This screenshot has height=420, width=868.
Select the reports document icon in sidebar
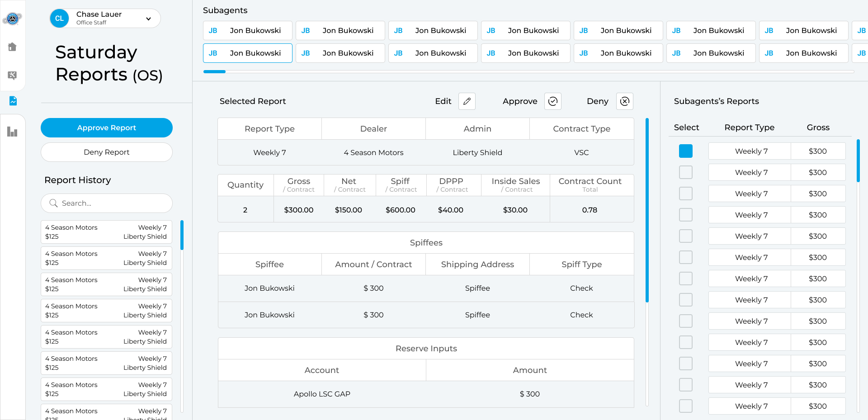[x=13, y=101]
